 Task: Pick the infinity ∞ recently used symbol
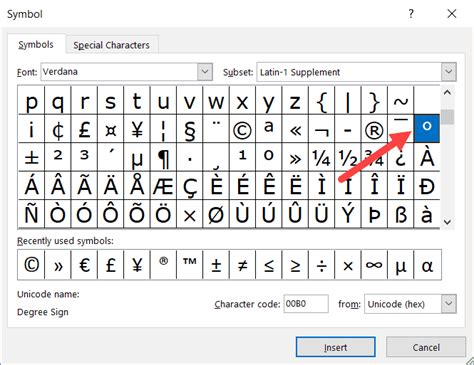(x=374, y=265)
